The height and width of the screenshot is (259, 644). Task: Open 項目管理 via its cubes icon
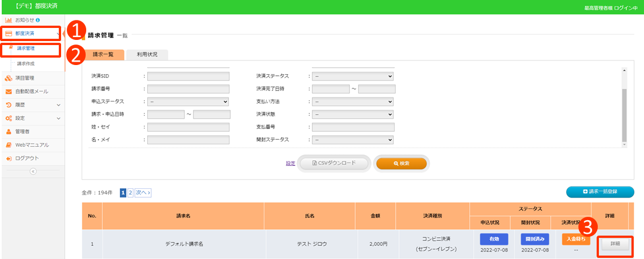9,78
